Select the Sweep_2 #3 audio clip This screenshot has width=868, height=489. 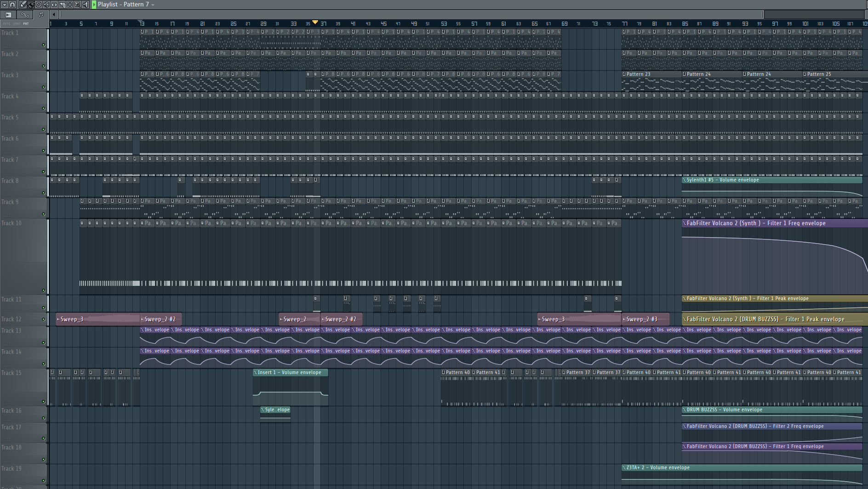click(x=645, y=319)
